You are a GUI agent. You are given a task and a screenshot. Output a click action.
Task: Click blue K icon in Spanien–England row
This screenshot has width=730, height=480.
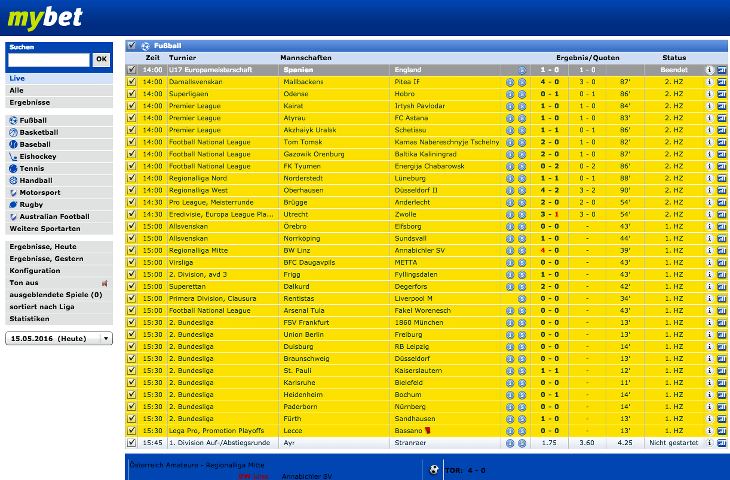click(x=522, y=70)
